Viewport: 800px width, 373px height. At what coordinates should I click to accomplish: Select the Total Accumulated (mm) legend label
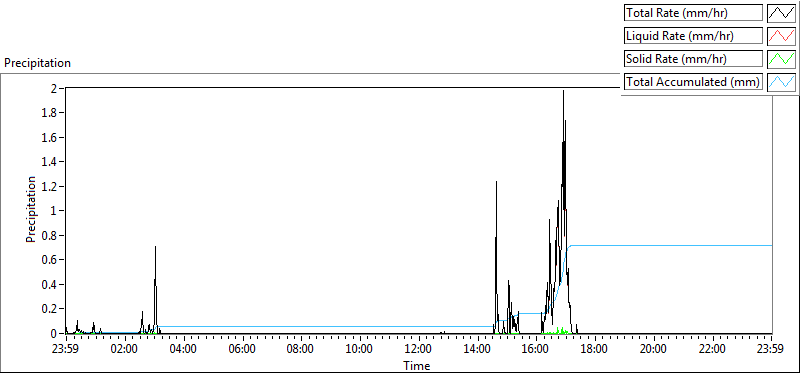[693, 82]
